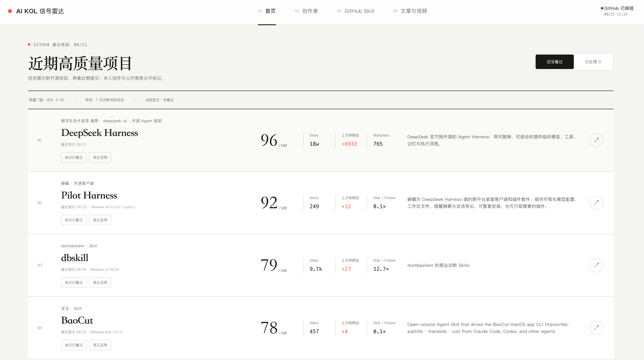Click the 79 score of dbskill
The width and height of the screenshot is (644, 360).
269,265
